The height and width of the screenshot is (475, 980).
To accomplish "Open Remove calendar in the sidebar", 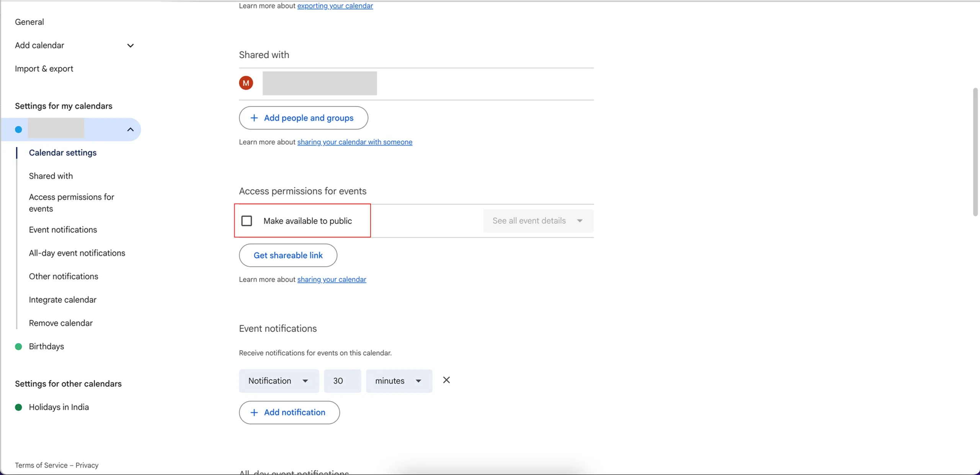I will pos(60,323).
